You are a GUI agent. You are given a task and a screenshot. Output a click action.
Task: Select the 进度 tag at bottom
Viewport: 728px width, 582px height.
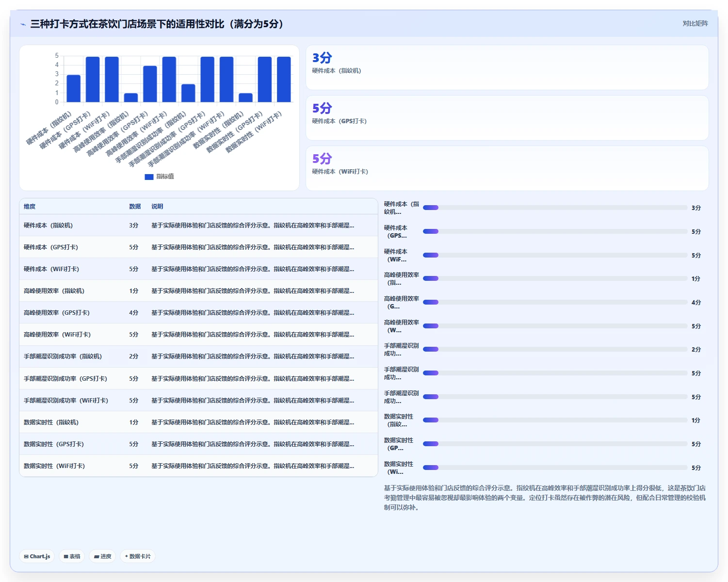(x=102, y=556)
